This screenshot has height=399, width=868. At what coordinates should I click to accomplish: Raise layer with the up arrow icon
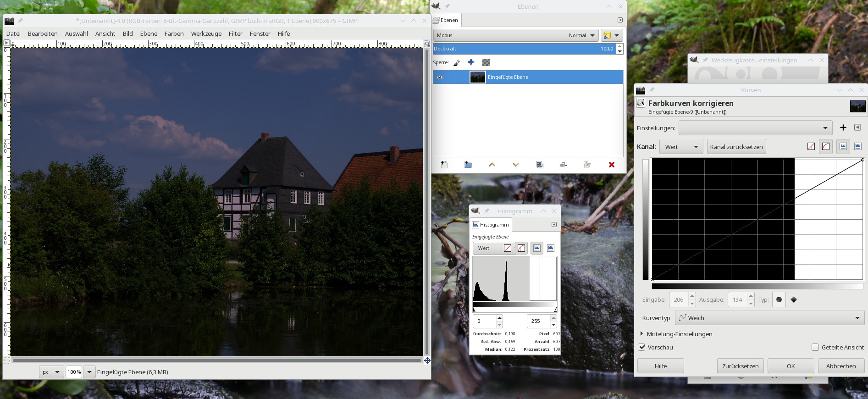tap(492, 165)
